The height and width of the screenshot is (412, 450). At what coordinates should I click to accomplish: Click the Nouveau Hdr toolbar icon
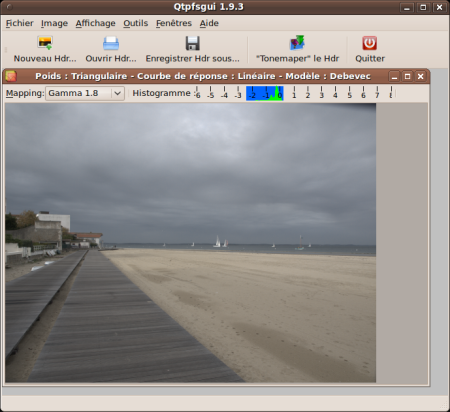[45, 43]
